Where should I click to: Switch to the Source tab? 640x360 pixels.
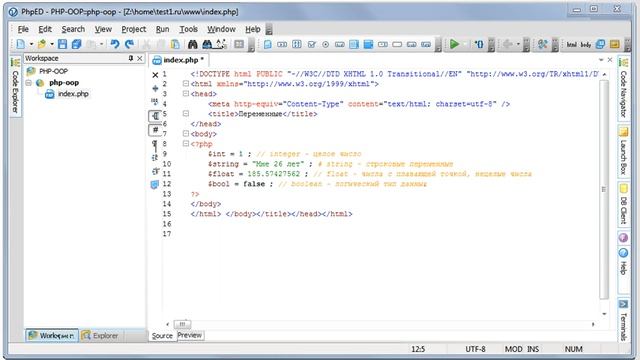[x=162, y=336]
